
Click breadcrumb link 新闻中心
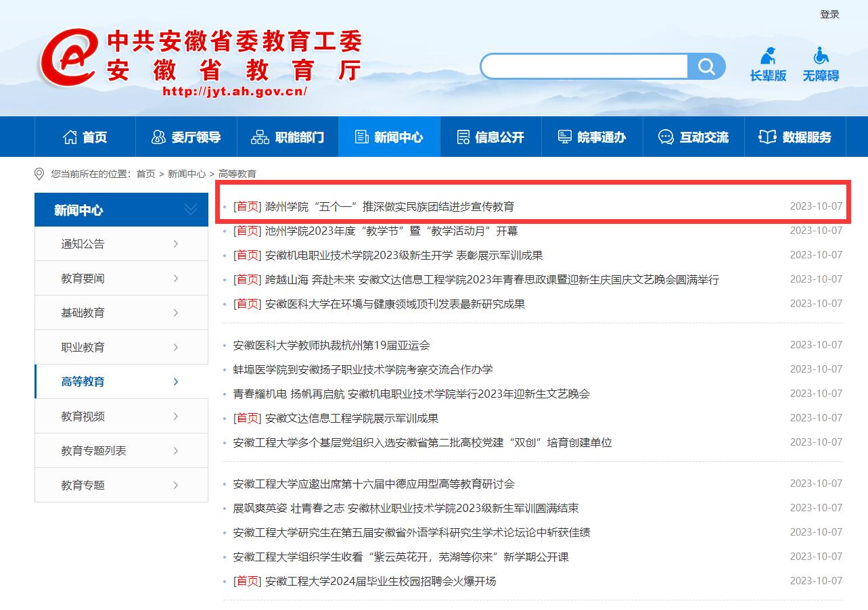187,174
